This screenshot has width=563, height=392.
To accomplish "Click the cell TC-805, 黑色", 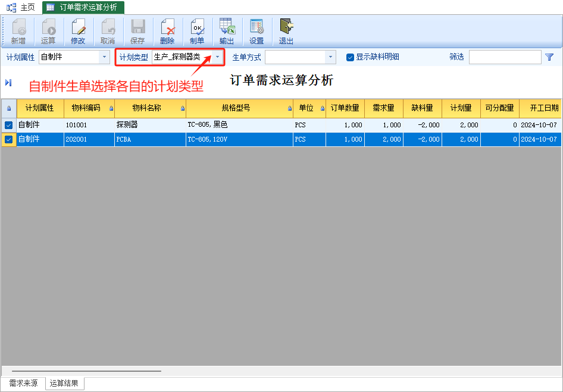I will tap(239, 125).
